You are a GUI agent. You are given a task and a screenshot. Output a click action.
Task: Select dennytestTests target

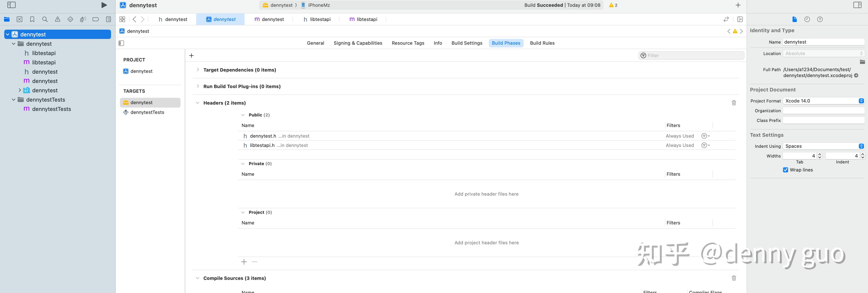tap(147, 112)
